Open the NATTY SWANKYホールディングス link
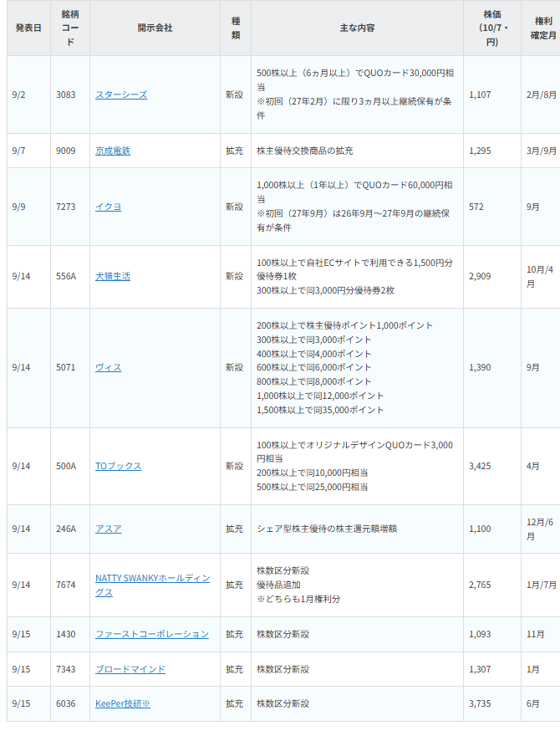The image size is (560, 731). [x=153, y=585]
